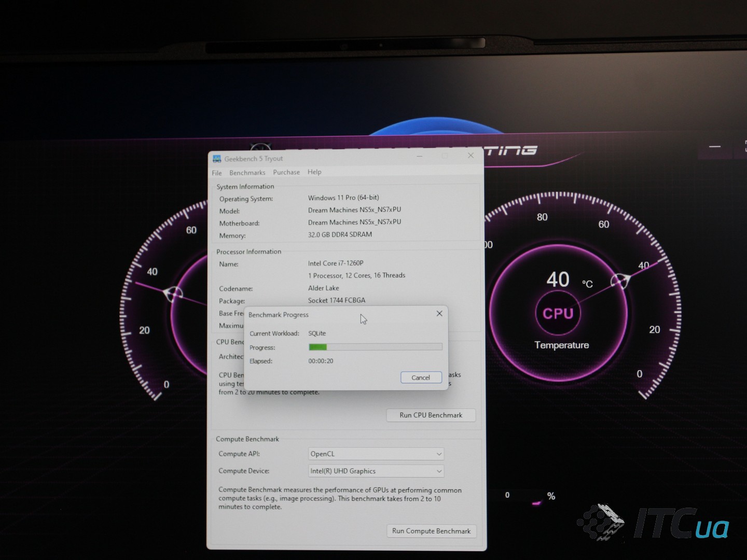
Task: Open the Compute Device dropdown showing Intel(R) UHD Graphics
Action: tap(376, 471)
